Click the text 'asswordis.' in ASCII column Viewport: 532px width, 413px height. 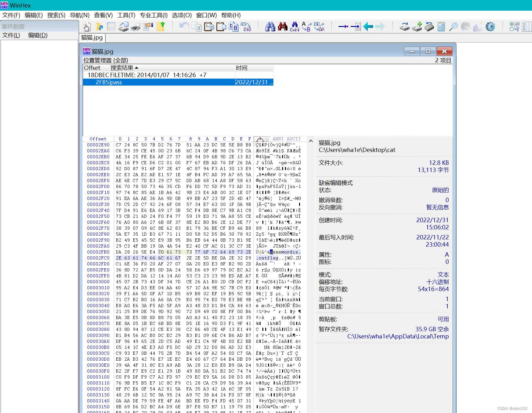pos(287,252)
